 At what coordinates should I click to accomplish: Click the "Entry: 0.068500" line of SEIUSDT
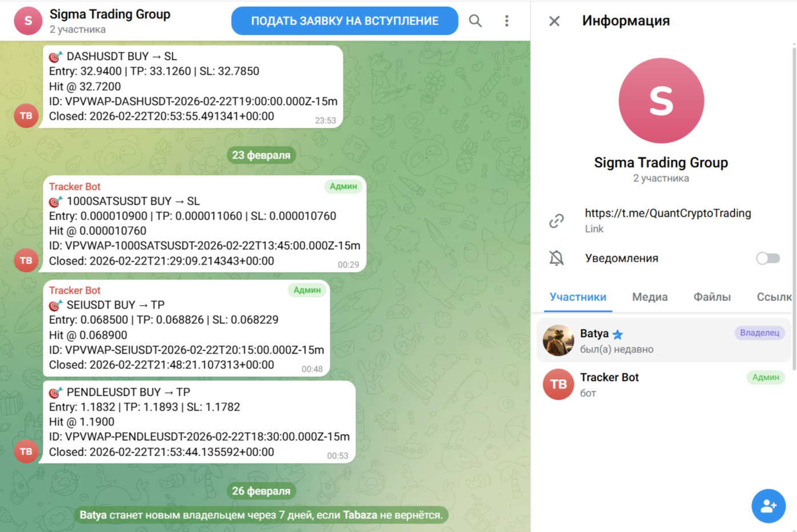click(164, 320)
